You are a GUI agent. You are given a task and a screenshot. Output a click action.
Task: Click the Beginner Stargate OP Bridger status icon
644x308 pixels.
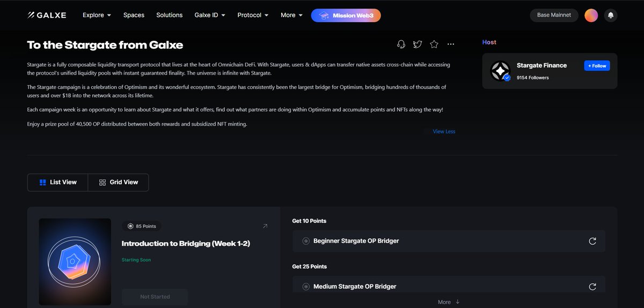(x=306, y=241)
